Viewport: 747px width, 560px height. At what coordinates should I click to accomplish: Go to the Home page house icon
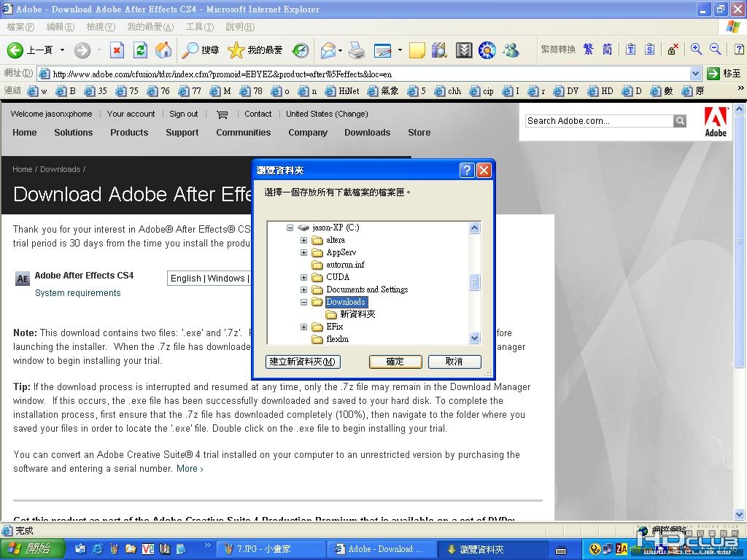click(163, 50)
